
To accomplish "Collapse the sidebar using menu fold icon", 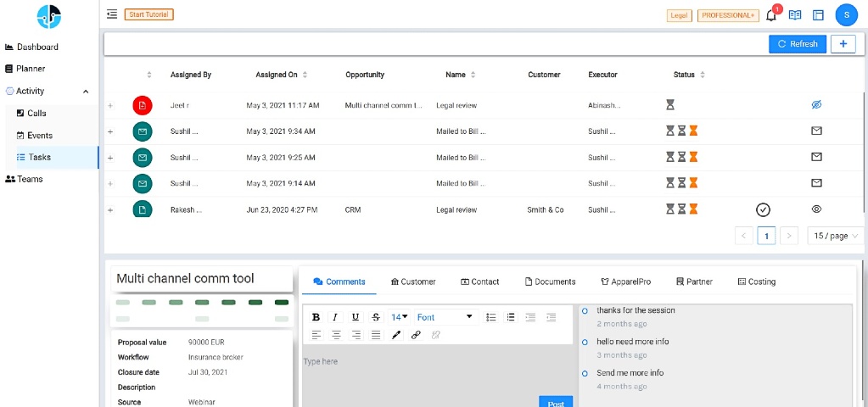I will (x=112, y=14).
